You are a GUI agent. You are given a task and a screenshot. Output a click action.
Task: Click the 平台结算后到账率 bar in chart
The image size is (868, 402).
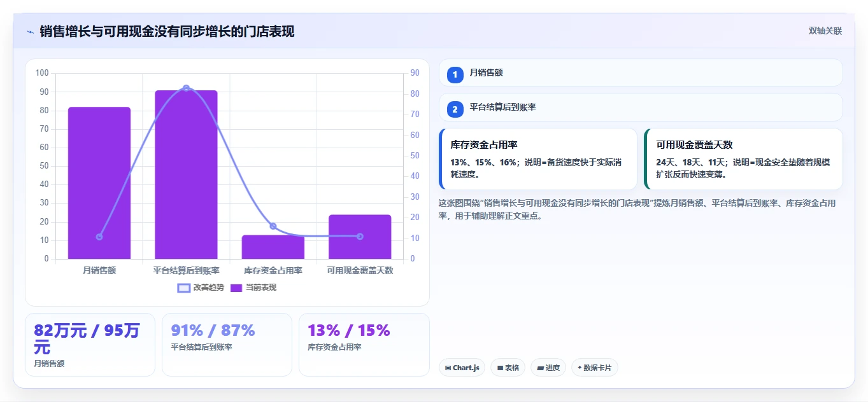pos(186,175)
